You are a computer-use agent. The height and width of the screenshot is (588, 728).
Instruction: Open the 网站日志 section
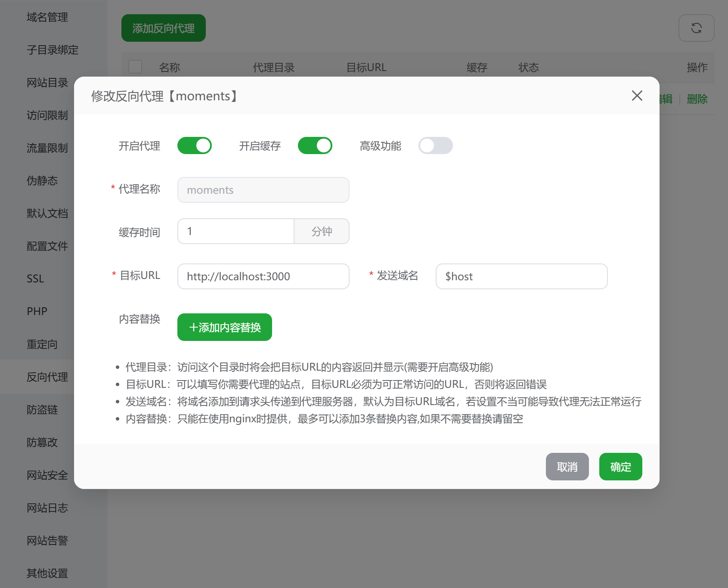pyautogui.click(x=46, y=508)
